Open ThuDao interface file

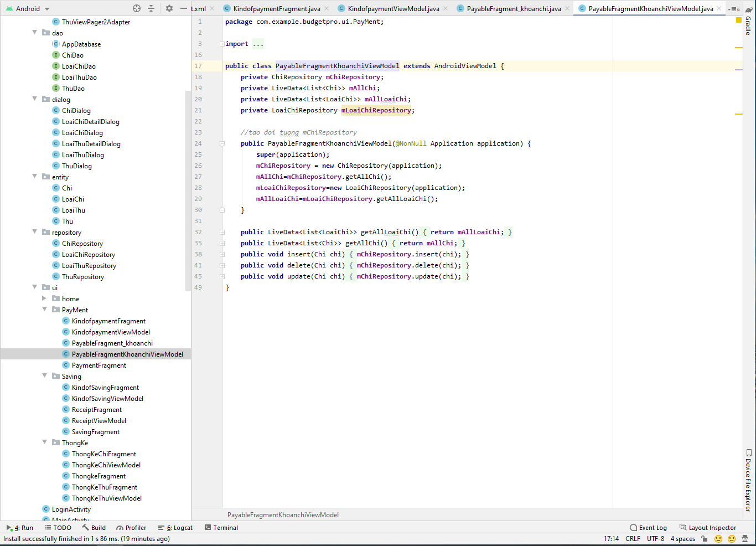point(73,89)
